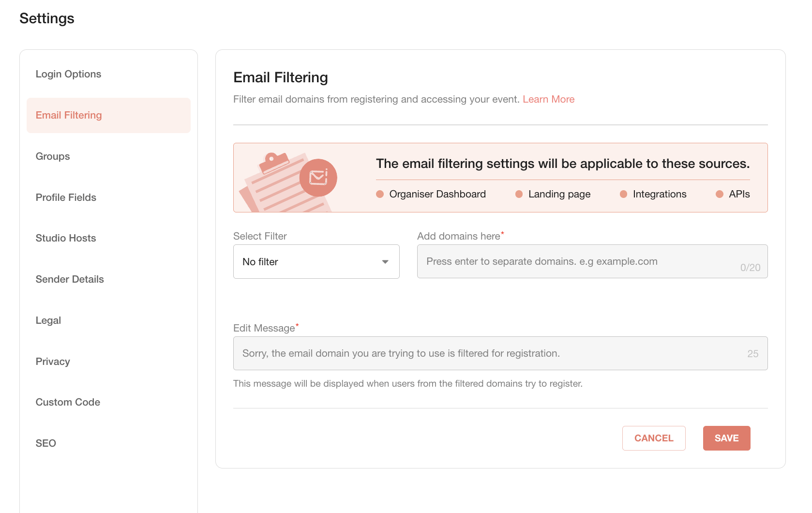Click the Organiser Dashboard bullet dot
812x513 pixels.
380,194
